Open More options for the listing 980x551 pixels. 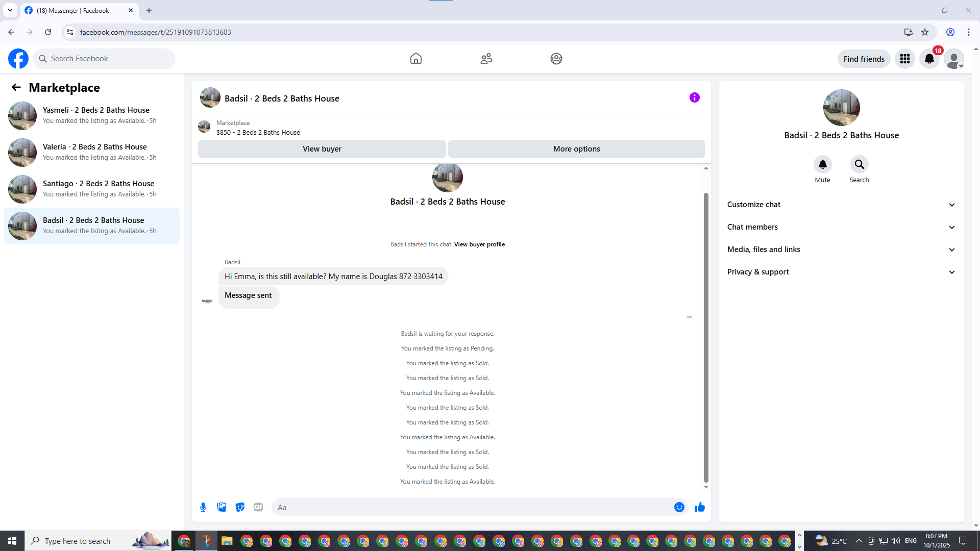coord(576,149)
